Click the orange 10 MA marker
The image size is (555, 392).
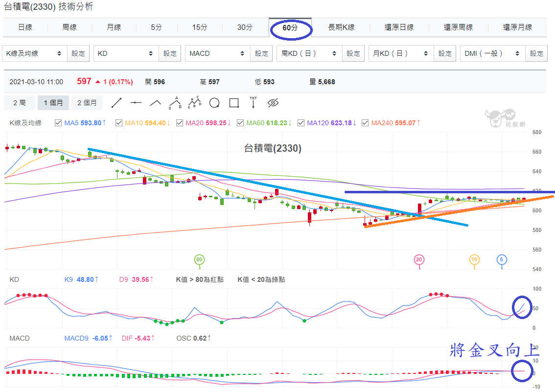(x=474, y=260)
